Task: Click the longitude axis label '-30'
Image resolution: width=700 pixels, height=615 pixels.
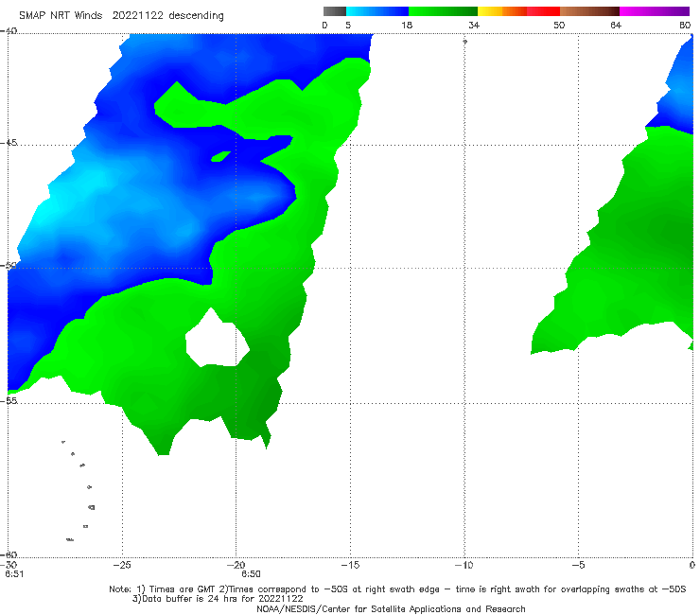Action: [x=9, y=565]
